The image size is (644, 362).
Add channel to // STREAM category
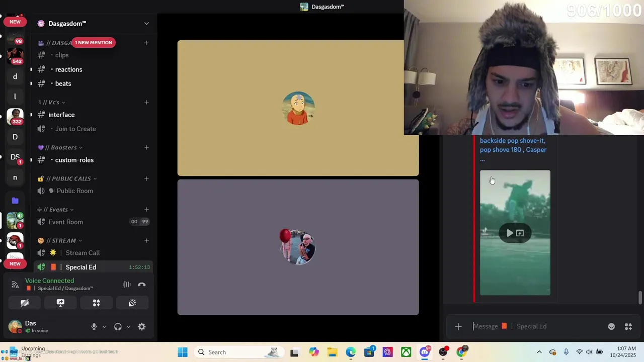(x=146, y=241)
